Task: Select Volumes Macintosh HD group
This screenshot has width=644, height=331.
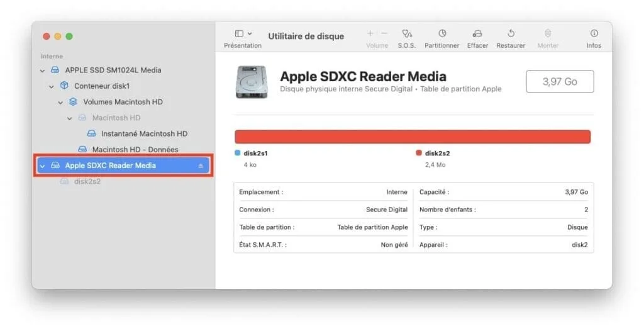Action: pos(123,101)
